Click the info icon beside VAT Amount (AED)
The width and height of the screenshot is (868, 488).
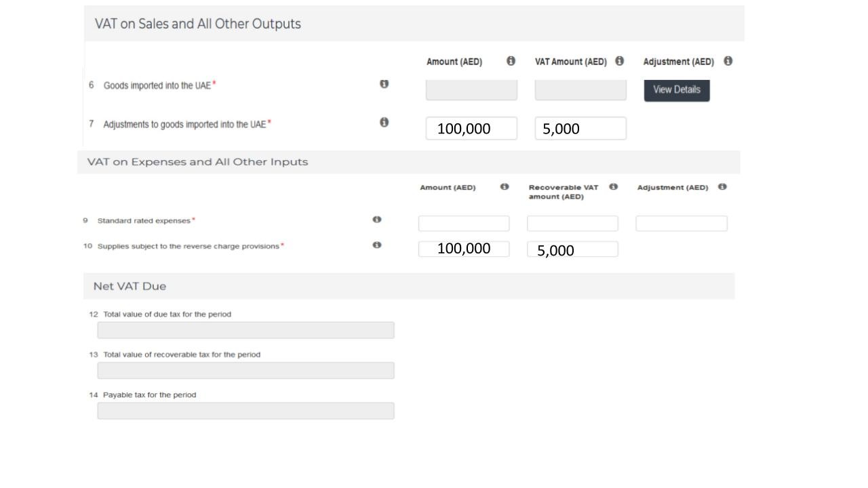click(620, 61)
